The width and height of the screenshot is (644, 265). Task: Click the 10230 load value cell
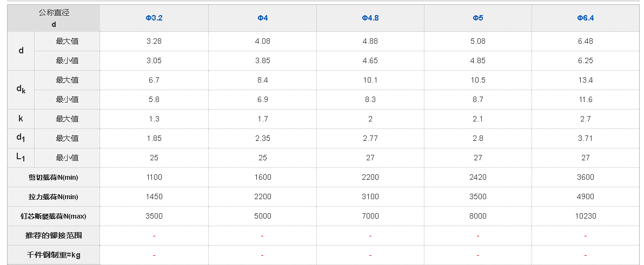[x=586, y=216]
